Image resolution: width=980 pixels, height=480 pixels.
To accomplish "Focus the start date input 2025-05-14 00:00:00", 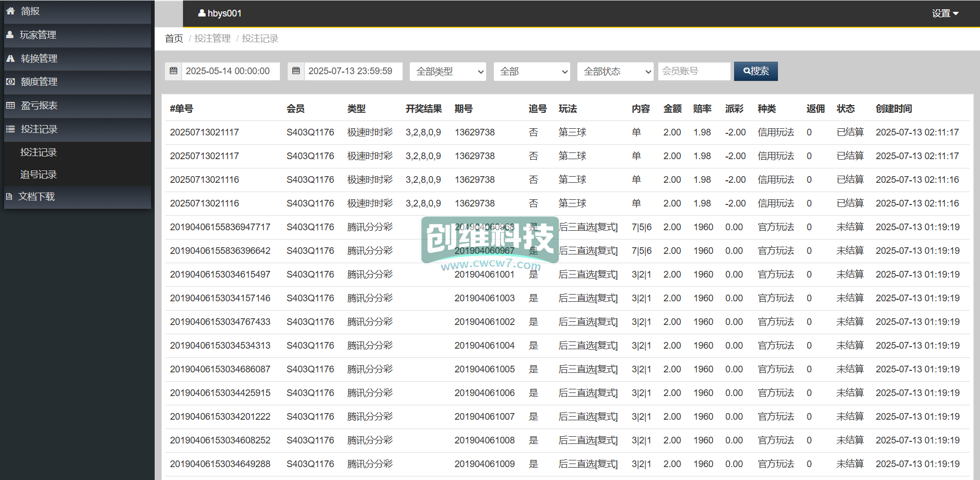I will [230, 71].
